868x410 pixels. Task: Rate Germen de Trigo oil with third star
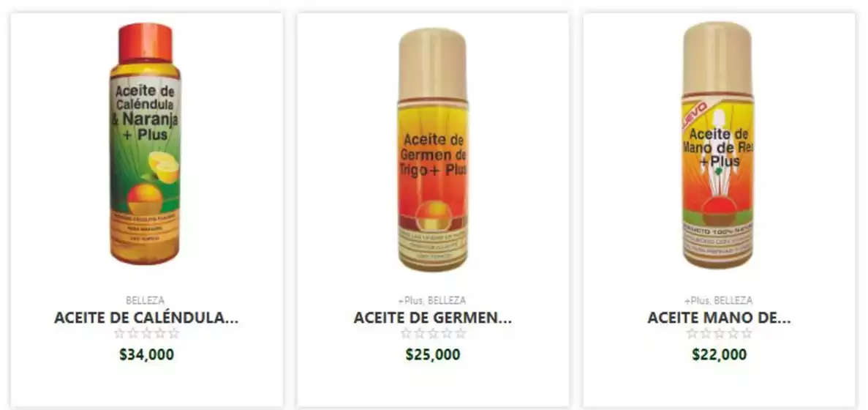coord(433,334)
